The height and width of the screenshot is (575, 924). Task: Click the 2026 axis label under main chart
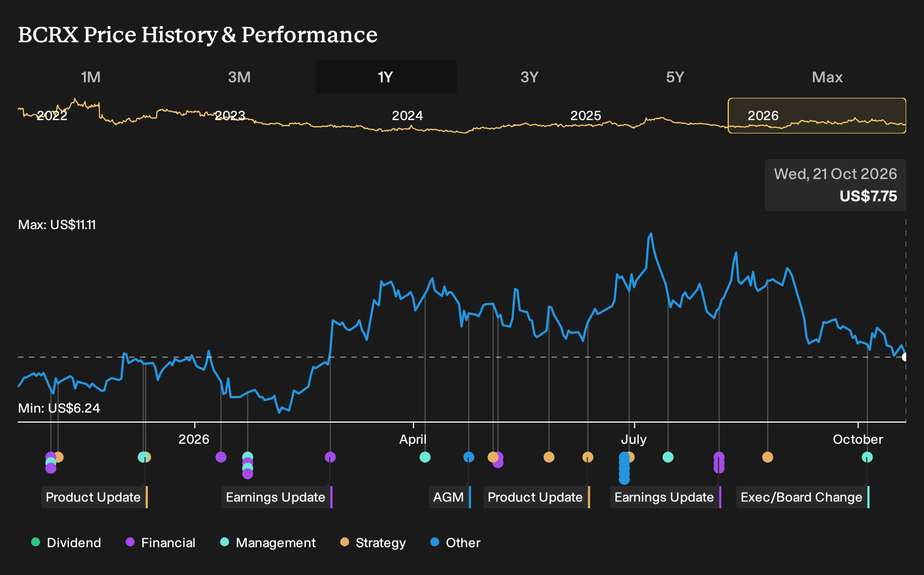tap(194, 439)
